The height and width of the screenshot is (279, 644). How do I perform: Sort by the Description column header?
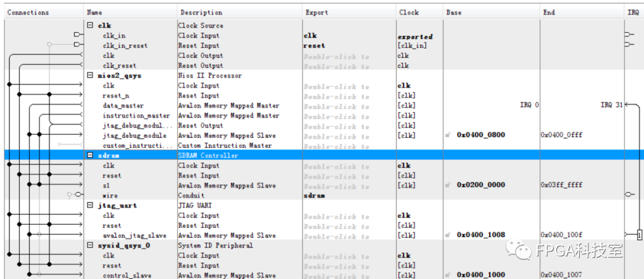pyautogui.click(x=202, y=13)
